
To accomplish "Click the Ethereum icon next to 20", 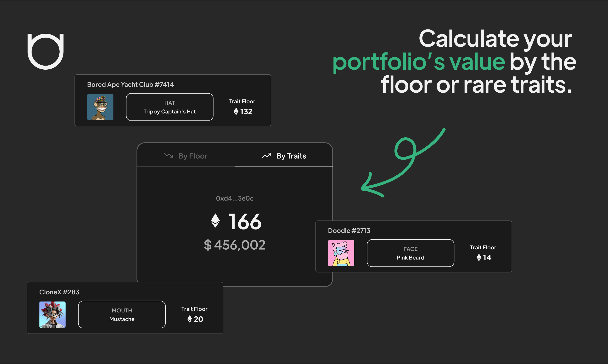I will point(190,319).
